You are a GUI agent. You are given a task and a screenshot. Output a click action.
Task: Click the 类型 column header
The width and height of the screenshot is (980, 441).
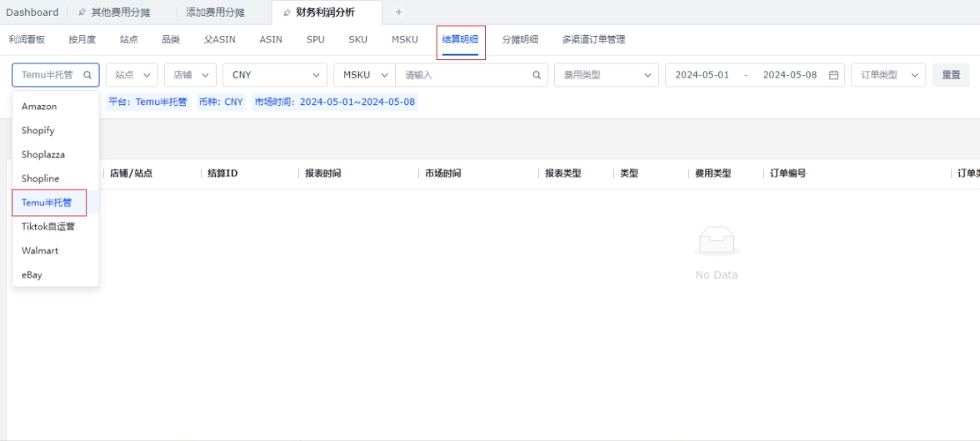[628, 173]
